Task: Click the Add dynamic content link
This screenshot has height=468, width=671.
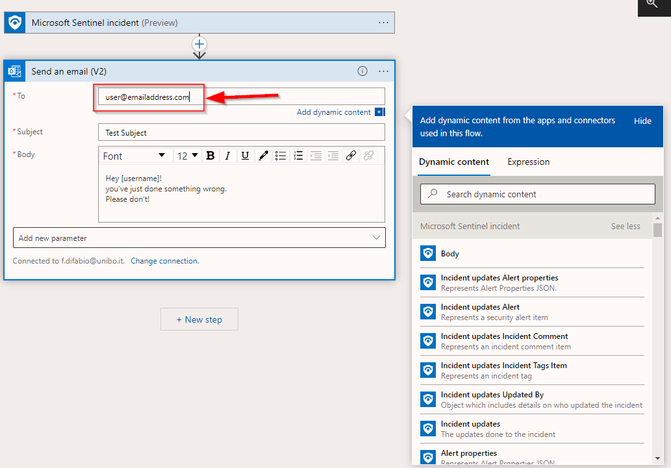Action: point(334,112)
